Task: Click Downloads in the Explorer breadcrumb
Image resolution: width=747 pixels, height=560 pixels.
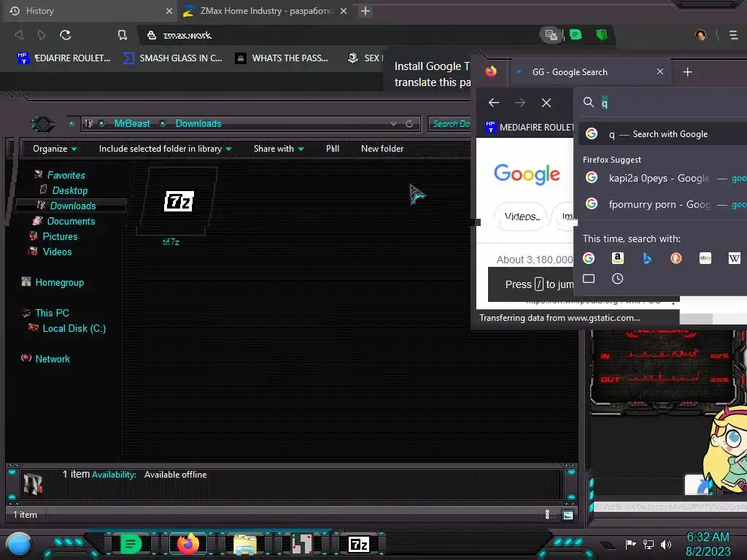Action: (198, 123)
